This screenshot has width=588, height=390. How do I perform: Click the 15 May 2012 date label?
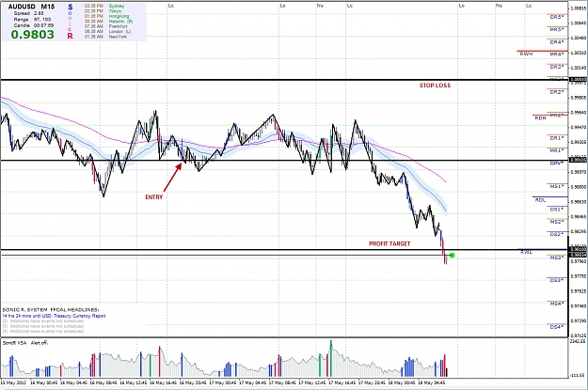point(13,382)
